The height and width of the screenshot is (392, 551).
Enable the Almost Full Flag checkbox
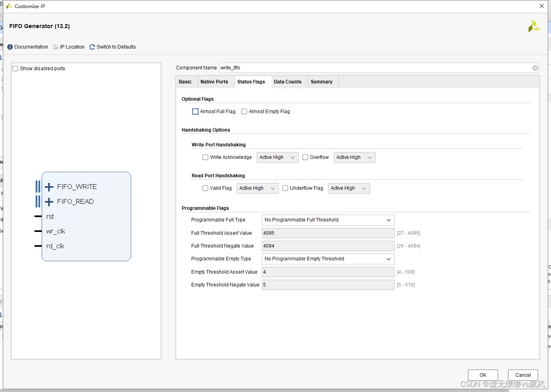click(195, 112)
